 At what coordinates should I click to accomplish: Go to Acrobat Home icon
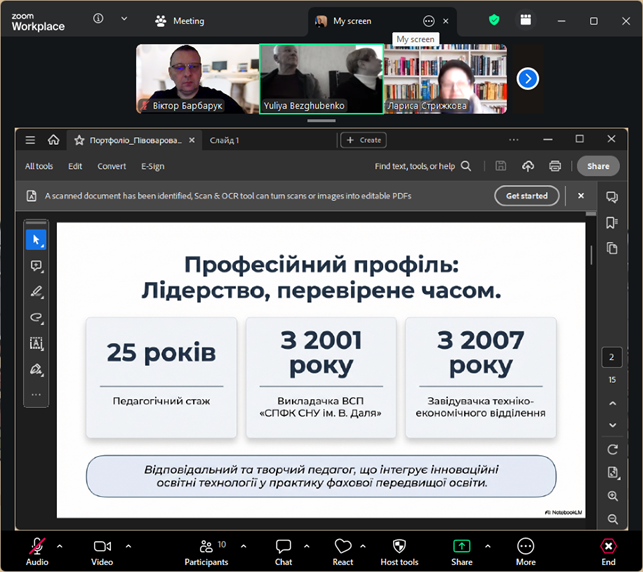pyautogui.click(x=53, y=140)
